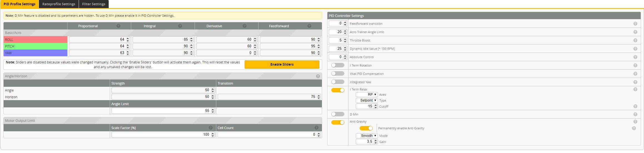Viewport: 644px width, 153px height.
Task: Show help for Permanently enable Anti Gravity
Action: tap(634, 128)
